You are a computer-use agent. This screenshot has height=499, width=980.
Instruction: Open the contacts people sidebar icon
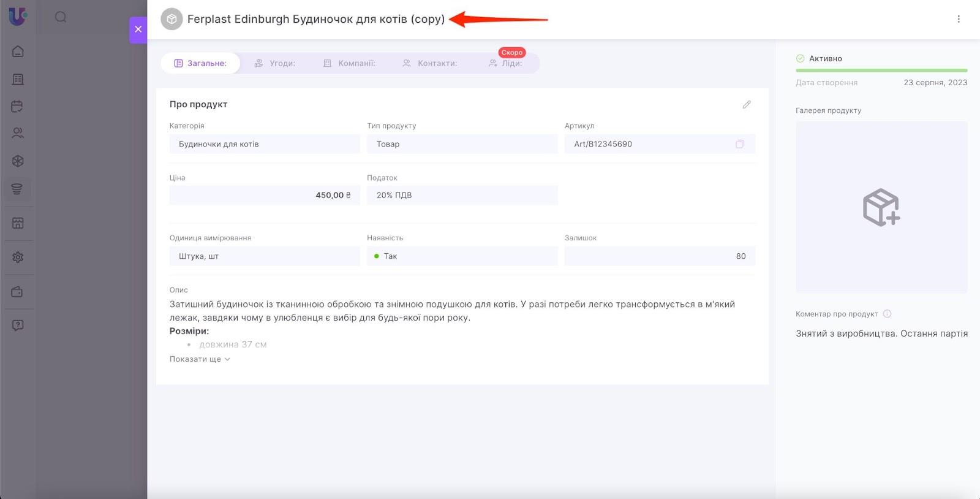18,132
